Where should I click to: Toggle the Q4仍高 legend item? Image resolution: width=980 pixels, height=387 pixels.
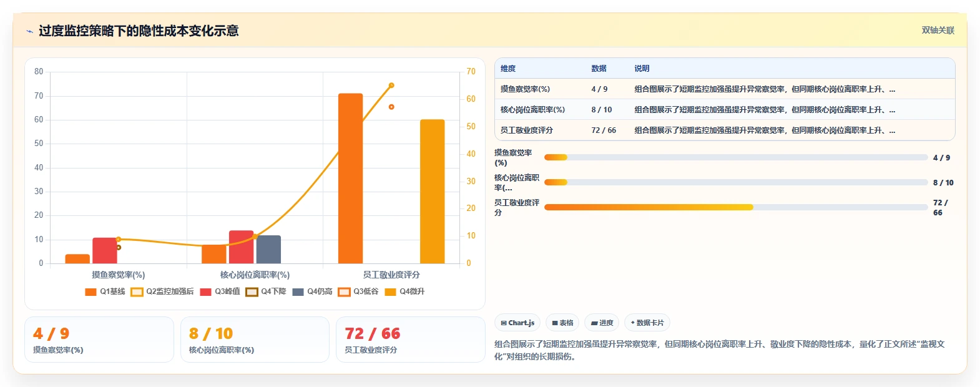[312, 291]
